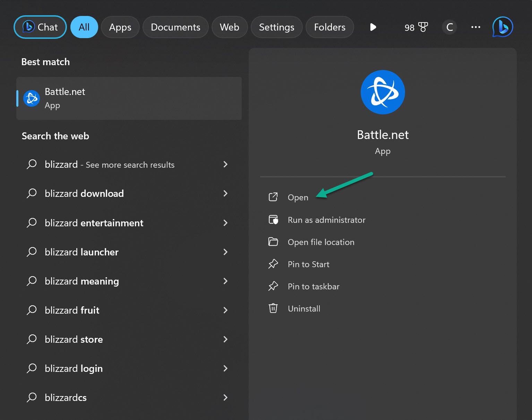Select the blizzard store suggestion
532x420 pixels.
(129, 339)
